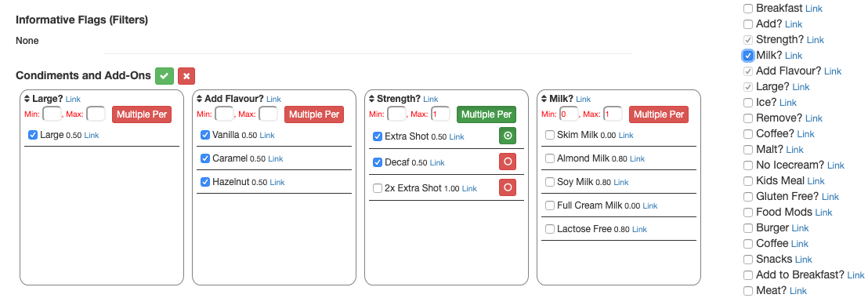The width and height of the screenshot is (868, 298).
Task: Click the Min field in Add Flavour? group
Action: point(224,114)
